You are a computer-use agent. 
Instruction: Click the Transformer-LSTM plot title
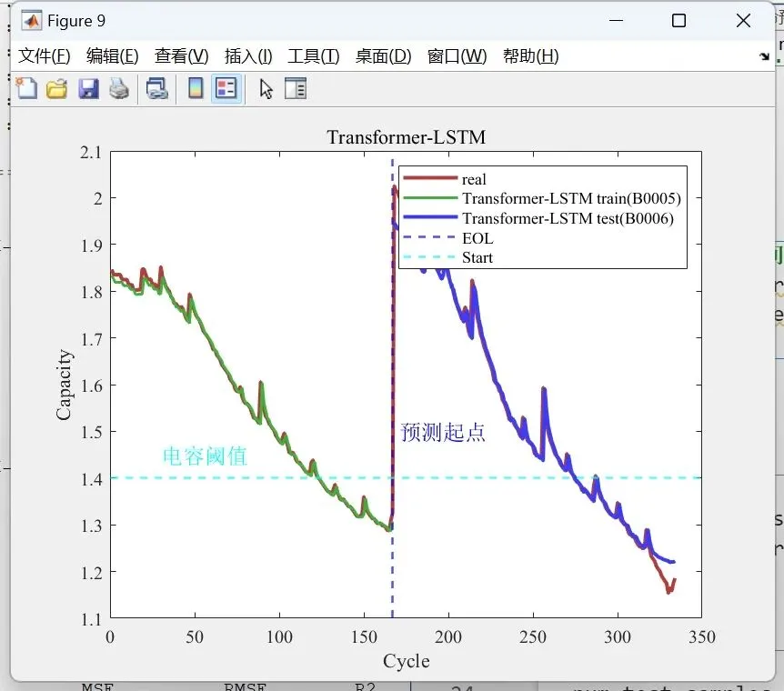tap(406, 137)
